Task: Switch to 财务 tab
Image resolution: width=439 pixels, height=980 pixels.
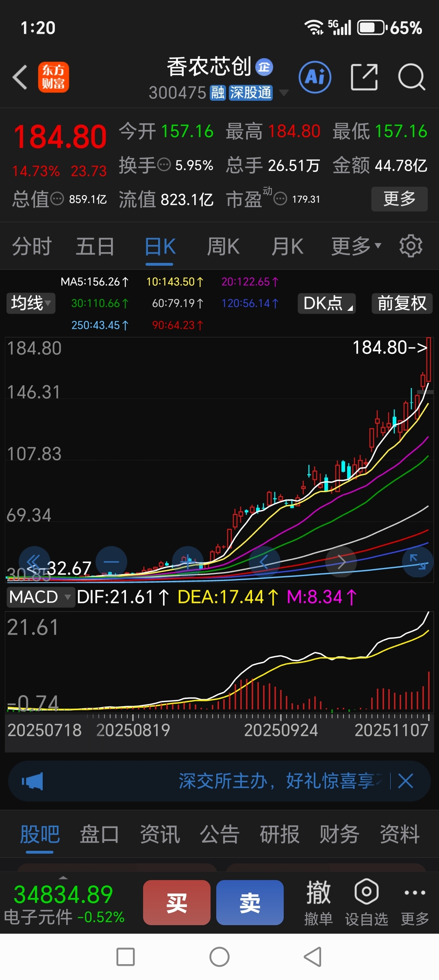Action: tap(339, 834)
